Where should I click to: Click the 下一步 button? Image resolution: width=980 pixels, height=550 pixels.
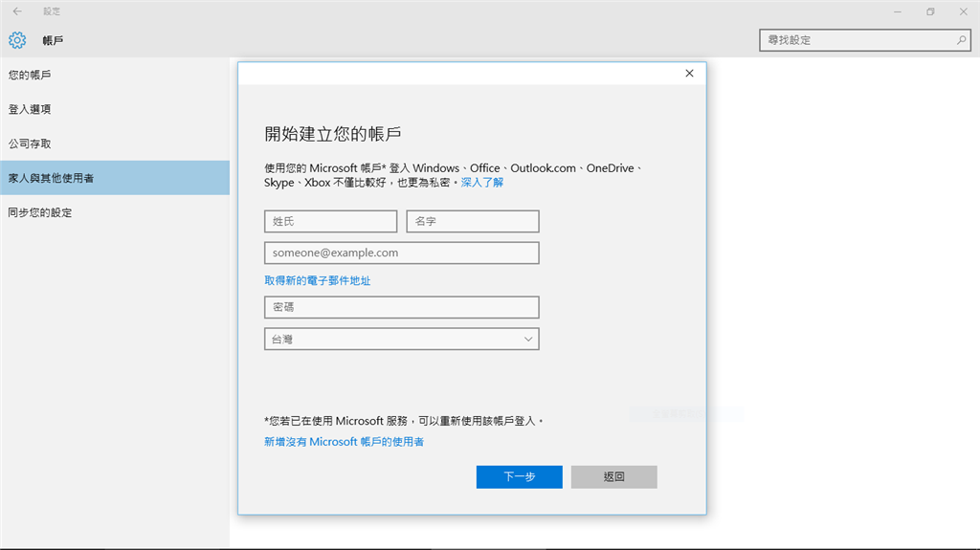point(520,477)
